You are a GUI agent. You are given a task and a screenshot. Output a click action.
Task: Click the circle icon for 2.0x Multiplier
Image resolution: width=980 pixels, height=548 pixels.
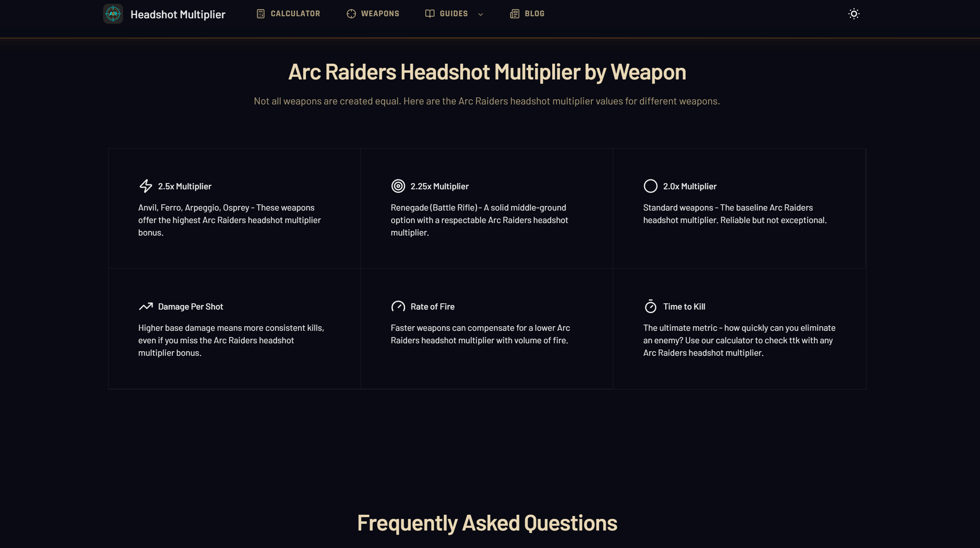pos(651,186)
